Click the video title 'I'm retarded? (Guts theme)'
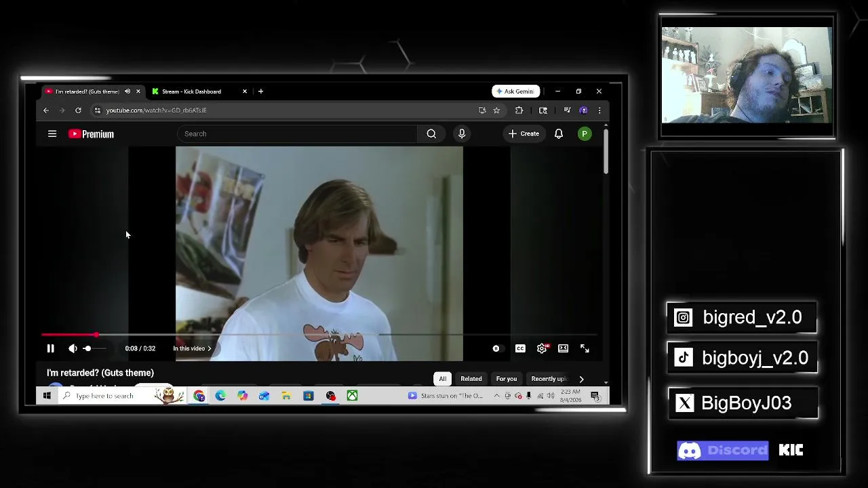The height and width of the screenshot is (488, 868). [100, 373]
